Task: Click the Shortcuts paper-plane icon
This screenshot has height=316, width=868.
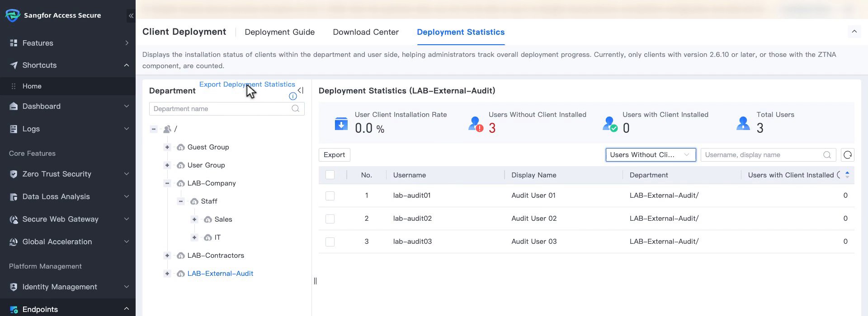Action: (x=14, y=65)
